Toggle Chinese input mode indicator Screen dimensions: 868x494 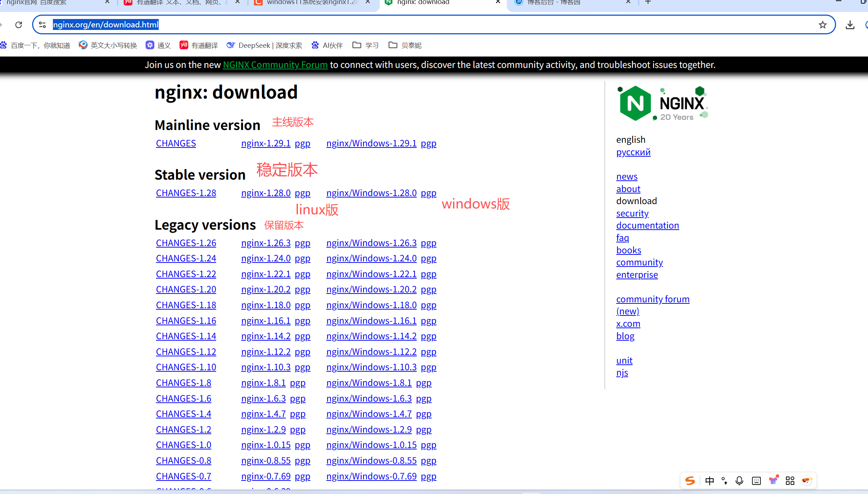(x=709, y=480)
